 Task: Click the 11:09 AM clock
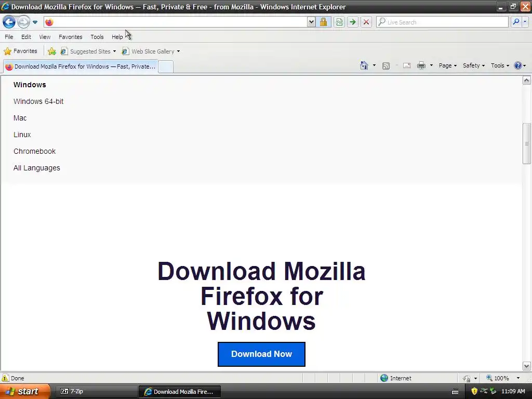[513, 392]
